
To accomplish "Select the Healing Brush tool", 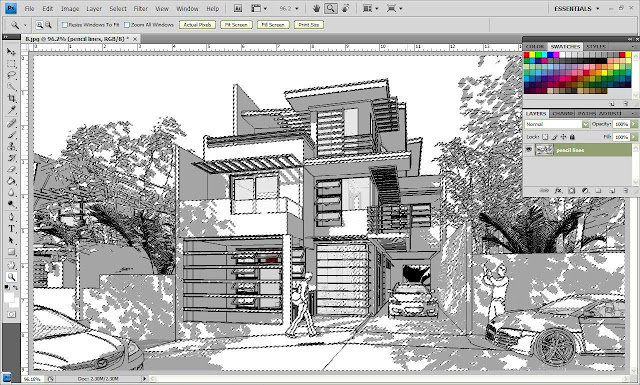I will [x=11, y=123].
